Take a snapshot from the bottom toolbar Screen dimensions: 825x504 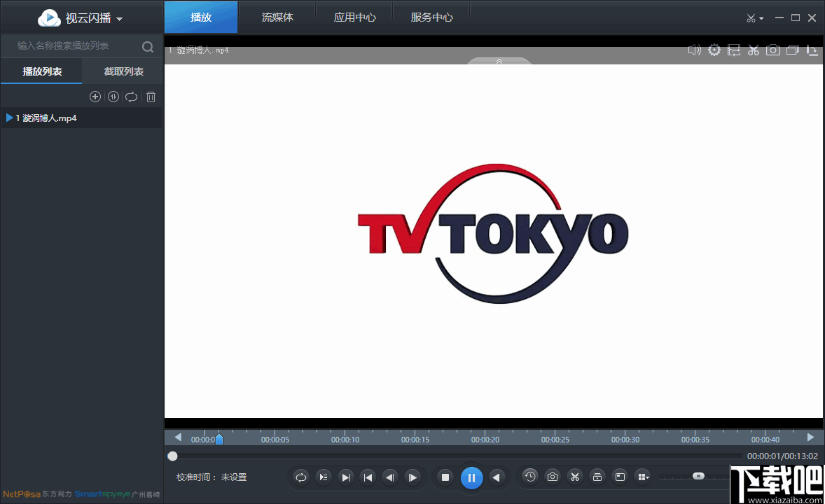pos(553,477)
